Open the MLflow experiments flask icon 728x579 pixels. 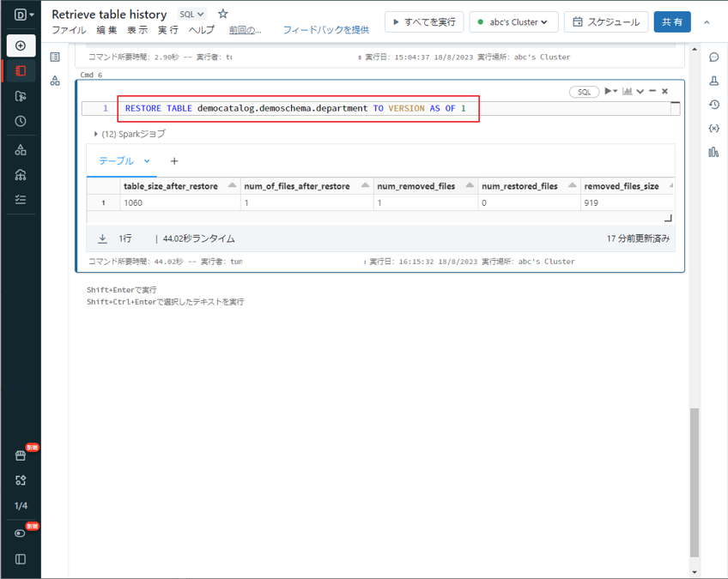click(x=713, y=81)
